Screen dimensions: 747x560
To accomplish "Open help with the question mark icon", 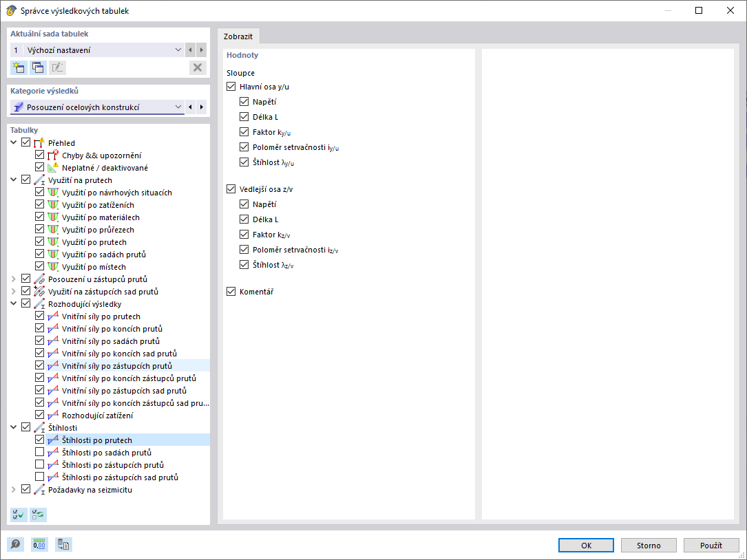I will click(x=16, y=544).
